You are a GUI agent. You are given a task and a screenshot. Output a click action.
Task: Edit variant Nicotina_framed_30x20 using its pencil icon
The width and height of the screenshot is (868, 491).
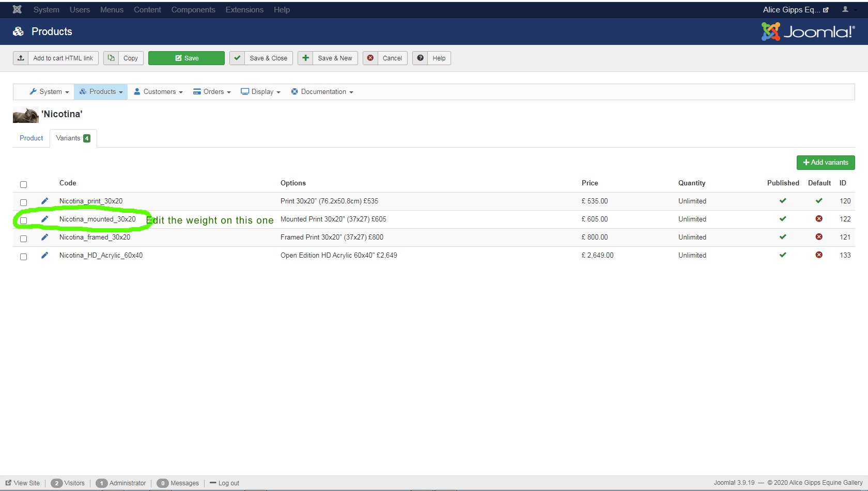[44, 237]
